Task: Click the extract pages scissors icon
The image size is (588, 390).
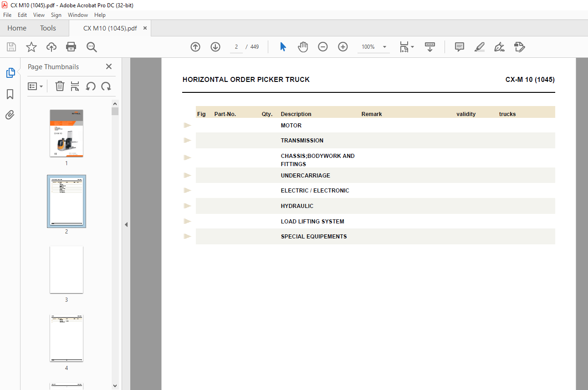Action: tap(75, 86)
